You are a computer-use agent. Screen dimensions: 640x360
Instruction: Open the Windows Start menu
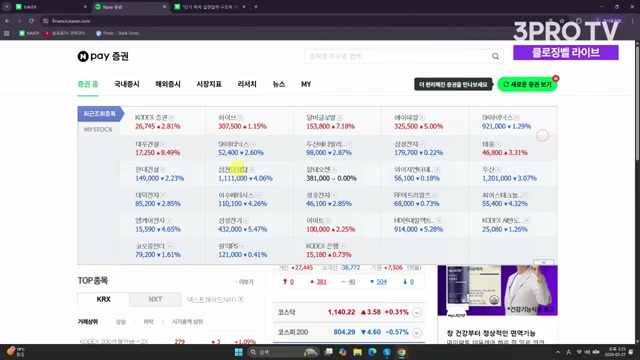(x=239, y=352)
